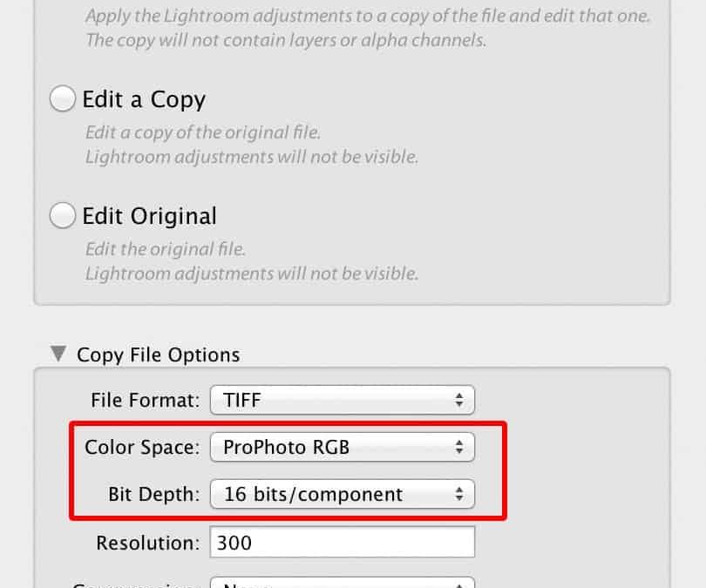Choose the Edit Original radio option
706x588 pixels.
pos(63,215)
